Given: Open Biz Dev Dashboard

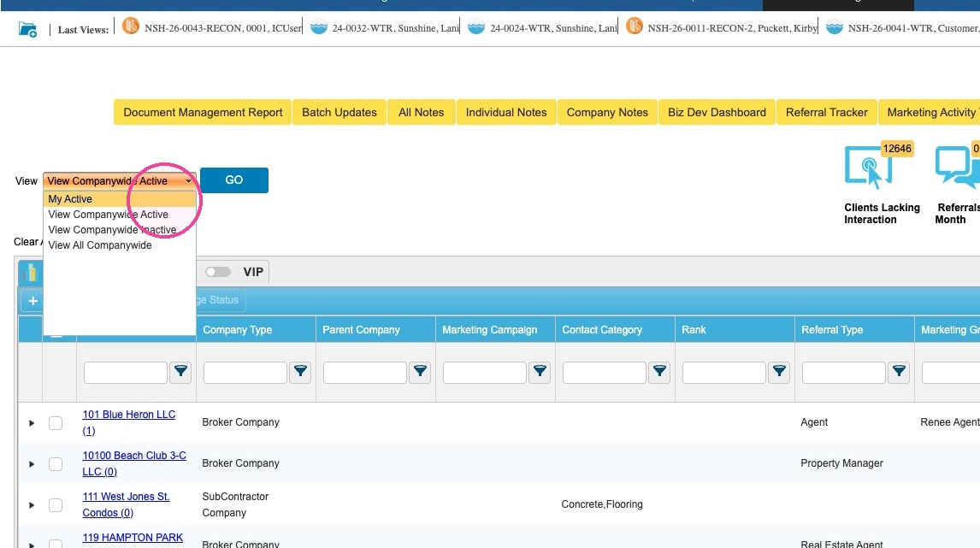Looking at the screenshot, I should click(x=717, y=113).
